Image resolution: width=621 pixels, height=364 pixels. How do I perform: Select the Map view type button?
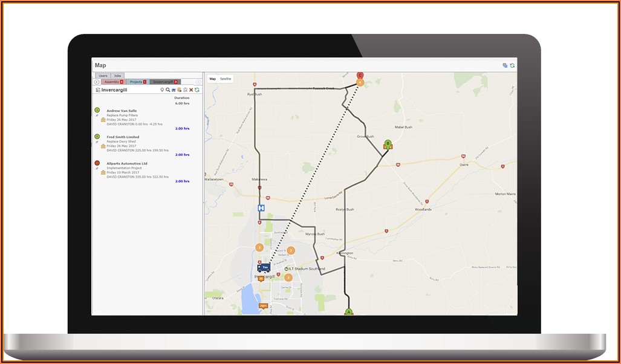coord(212,79)
